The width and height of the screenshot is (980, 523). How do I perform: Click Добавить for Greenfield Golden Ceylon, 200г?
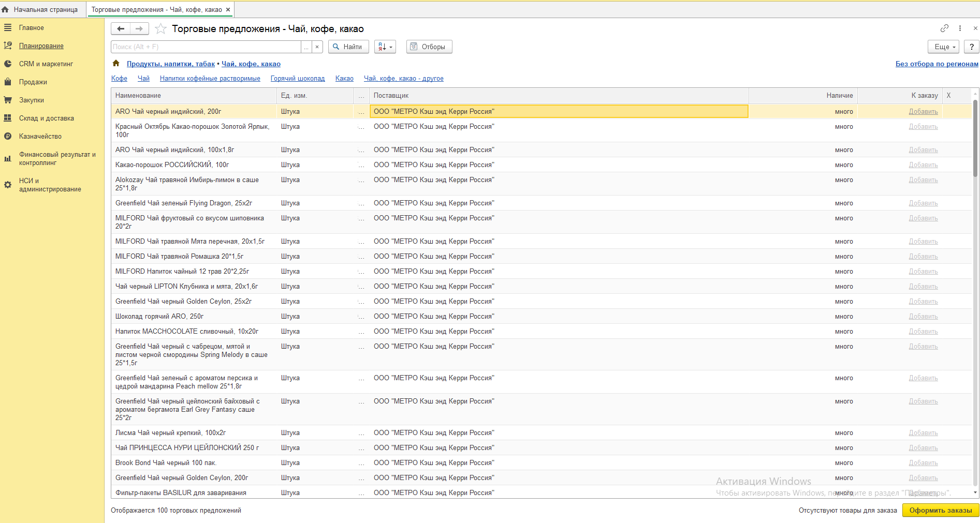click(923, 477)
